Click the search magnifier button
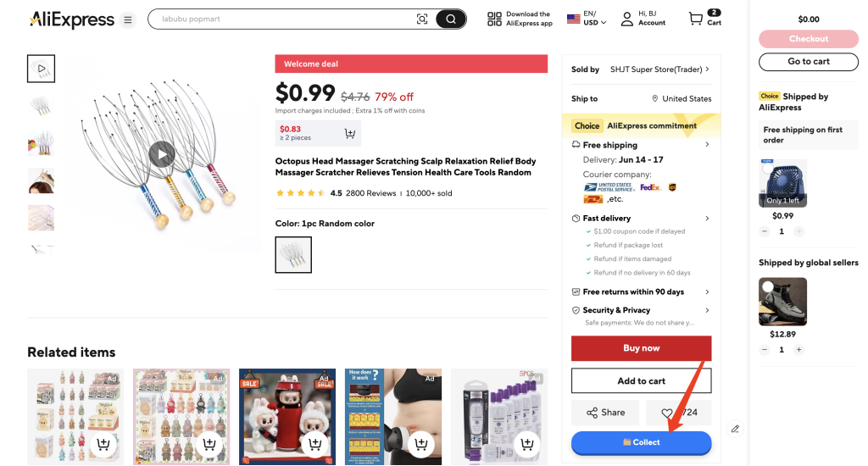The width and height of the screenshot is (868, 466). point(451,19)
